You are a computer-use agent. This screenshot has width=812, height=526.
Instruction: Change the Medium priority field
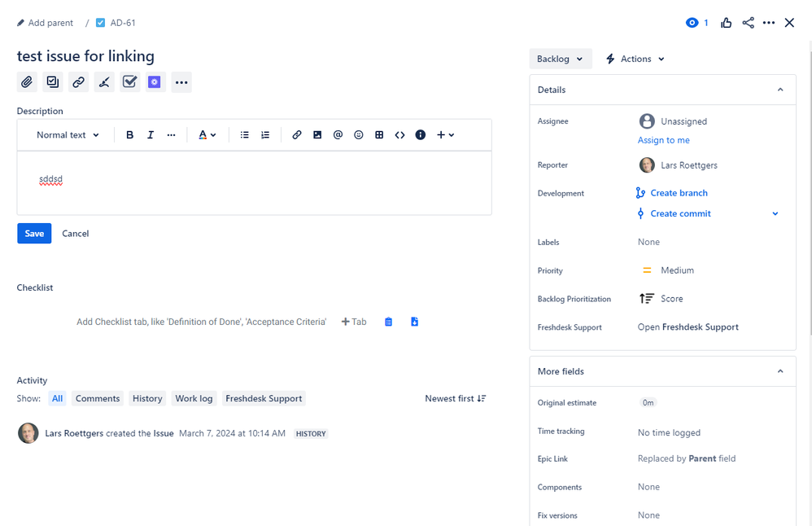(x=668, y=270)
